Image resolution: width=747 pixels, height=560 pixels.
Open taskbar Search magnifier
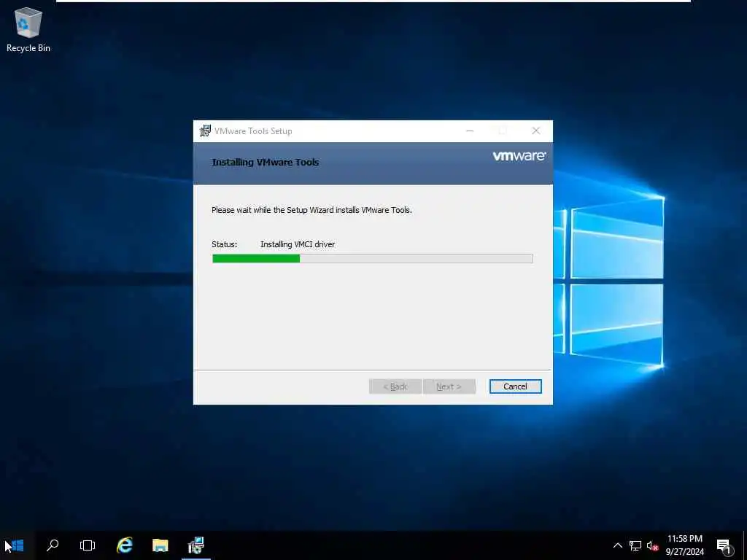(x=53, y=545)
